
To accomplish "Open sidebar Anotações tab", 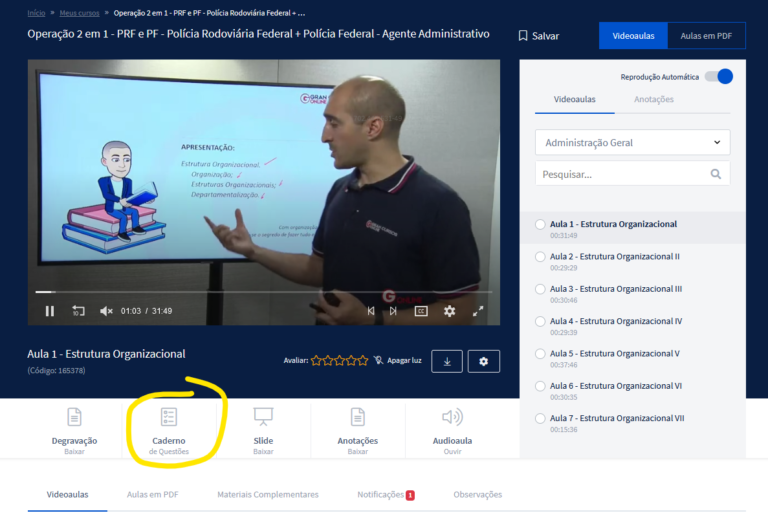I will click(x=654, y=99).
